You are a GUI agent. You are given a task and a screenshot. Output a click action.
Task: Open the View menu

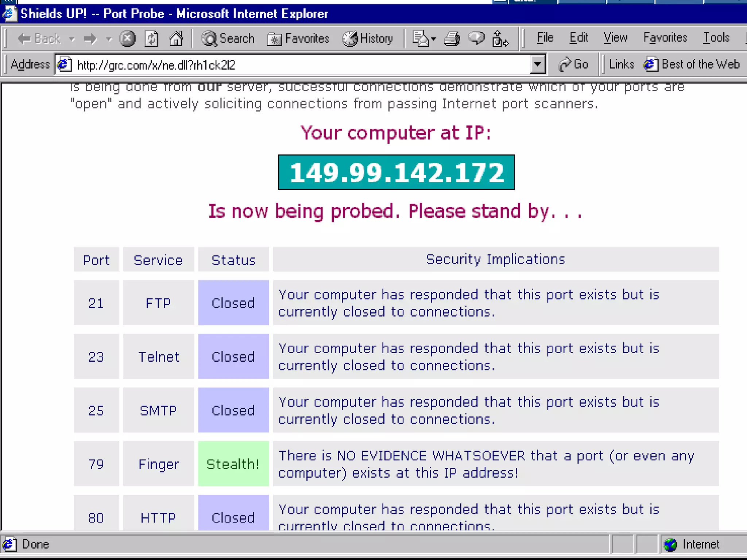tap(615, 38)
